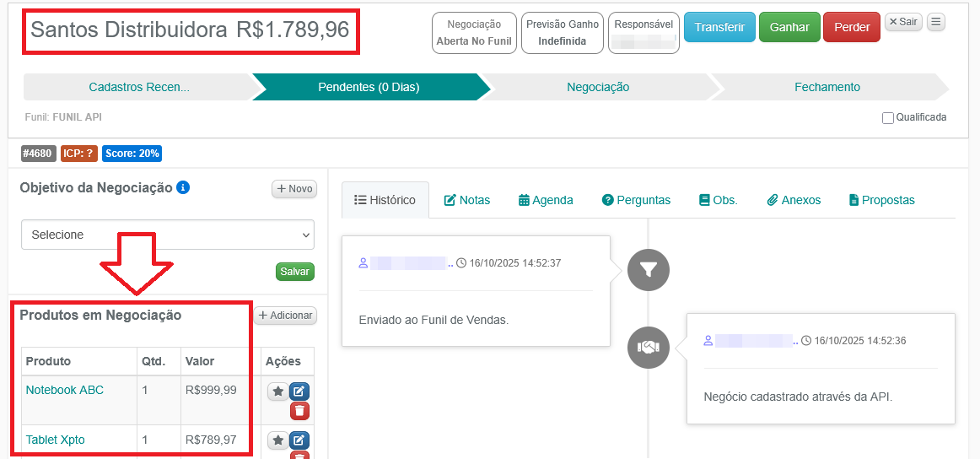Click the funnel icon on the timeline
980x459 pixels.
pos(648,270)
